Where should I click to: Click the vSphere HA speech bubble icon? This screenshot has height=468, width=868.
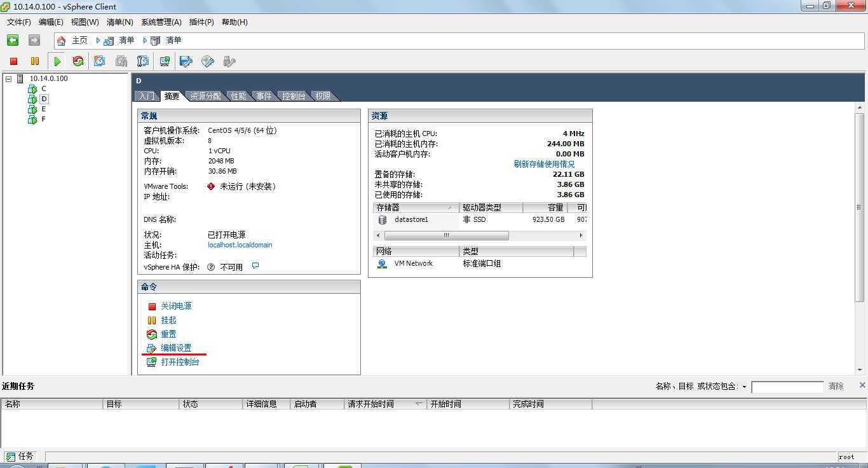tap(255, 266)
